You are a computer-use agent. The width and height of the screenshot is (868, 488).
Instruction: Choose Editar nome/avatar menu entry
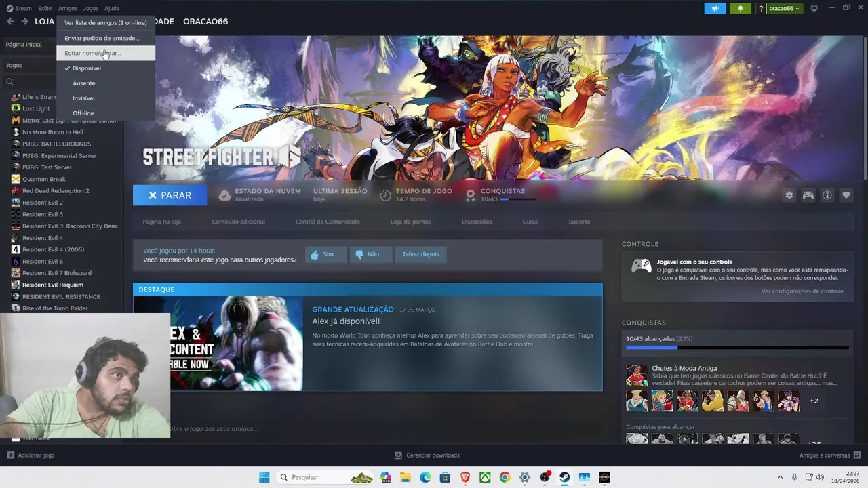coord(106,53)
